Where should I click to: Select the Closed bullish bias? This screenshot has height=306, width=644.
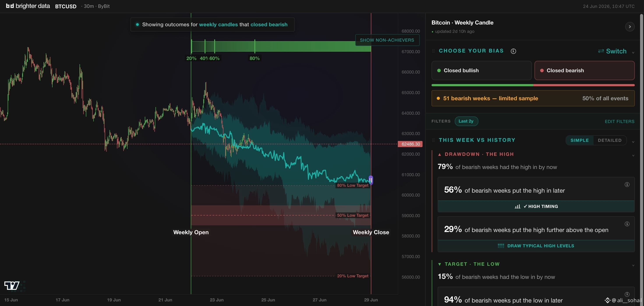[x=481, y=70]
